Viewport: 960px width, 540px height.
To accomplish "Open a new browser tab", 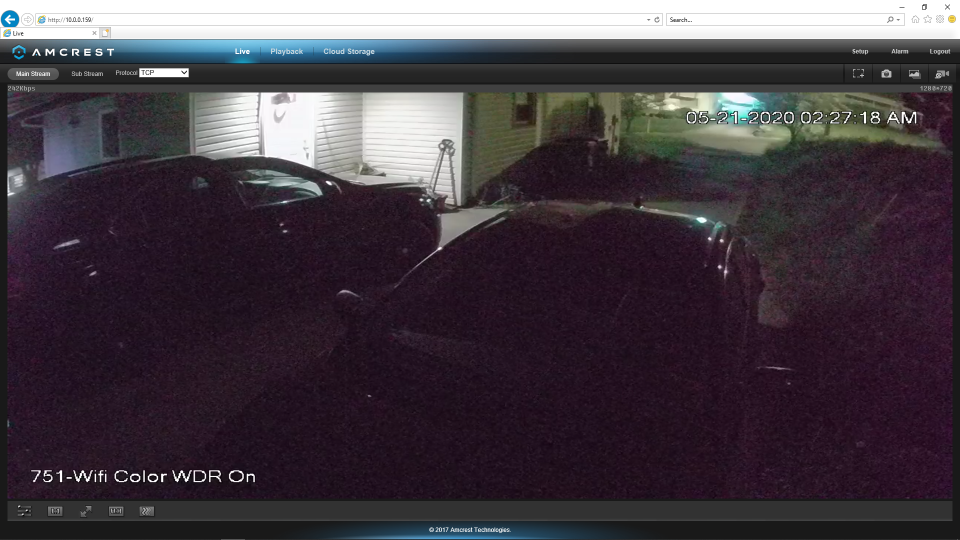I will click(x=105, y=33).
